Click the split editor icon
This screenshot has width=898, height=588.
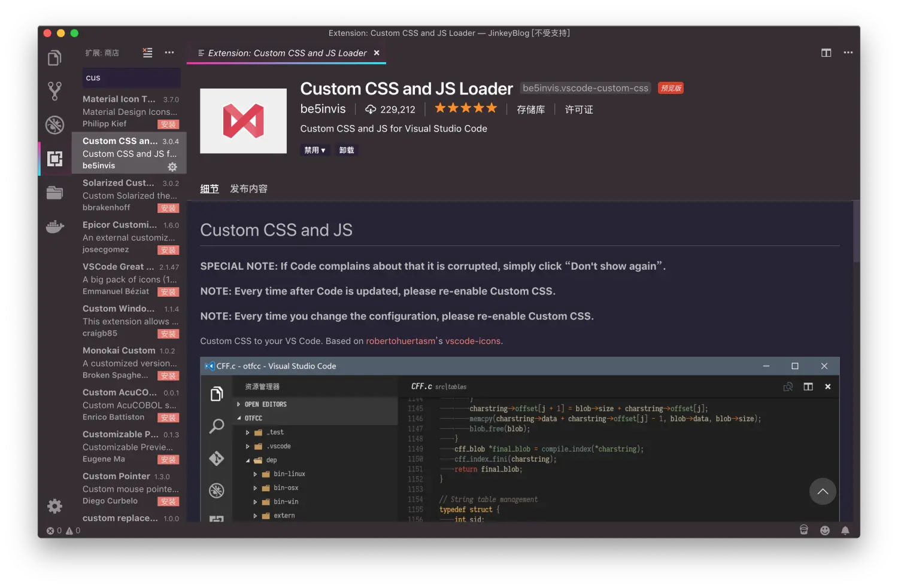826,53
